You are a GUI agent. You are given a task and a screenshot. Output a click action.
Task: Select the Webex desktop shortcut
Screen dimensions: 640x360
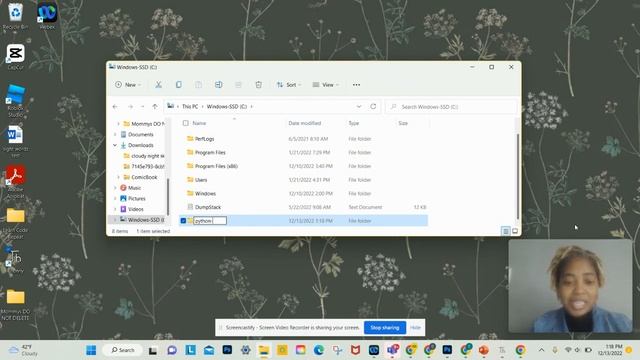click(47, 16)
